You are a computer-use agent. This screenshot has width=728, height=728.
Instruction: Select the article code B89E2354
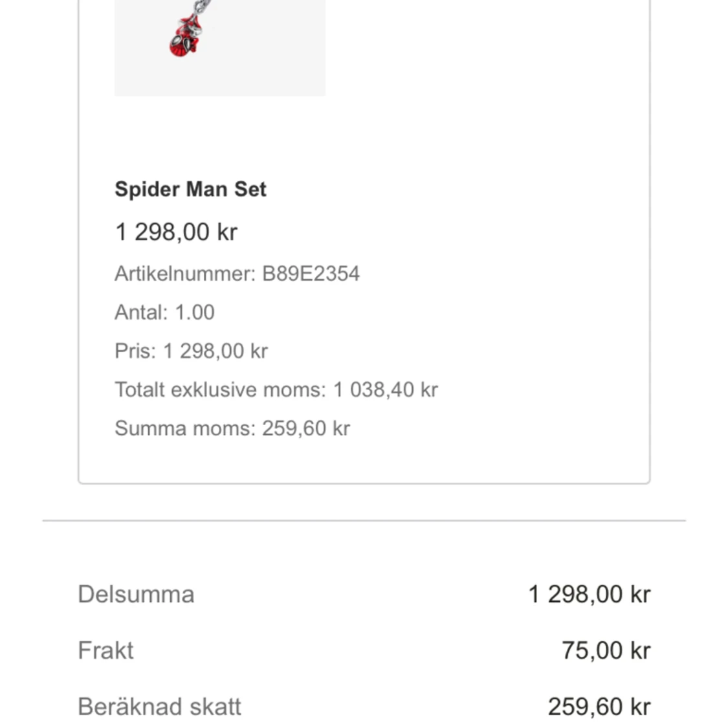(x=311, y=274)
